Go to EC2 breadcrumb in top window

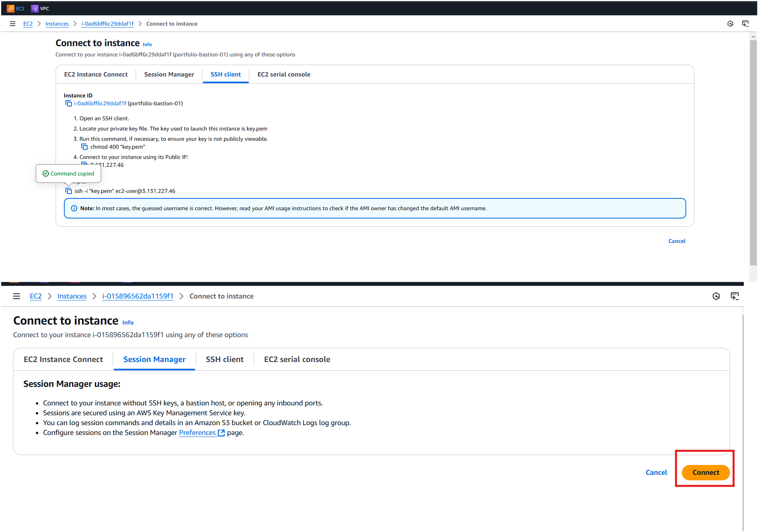(28, 24)
